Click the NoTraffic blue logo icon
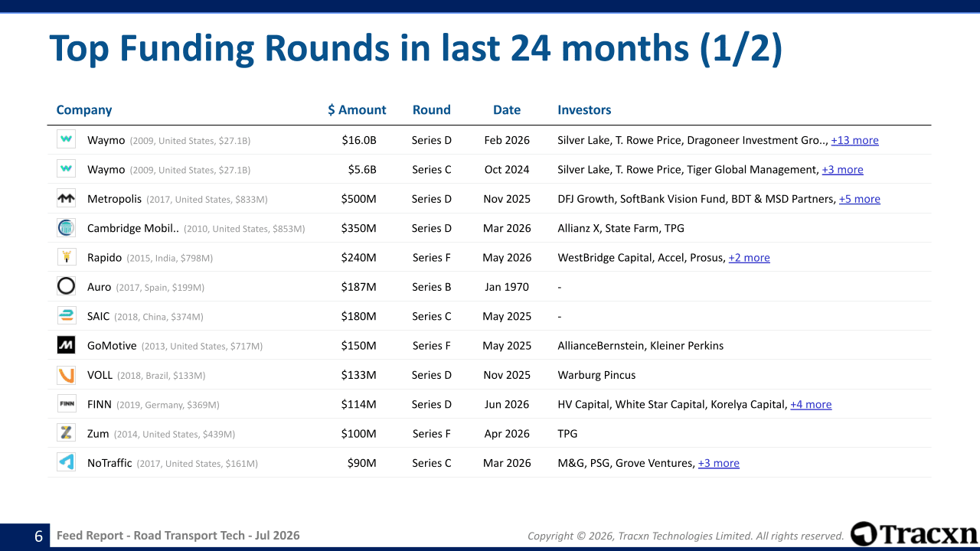The image size is (980, 551). pos(66,463)
